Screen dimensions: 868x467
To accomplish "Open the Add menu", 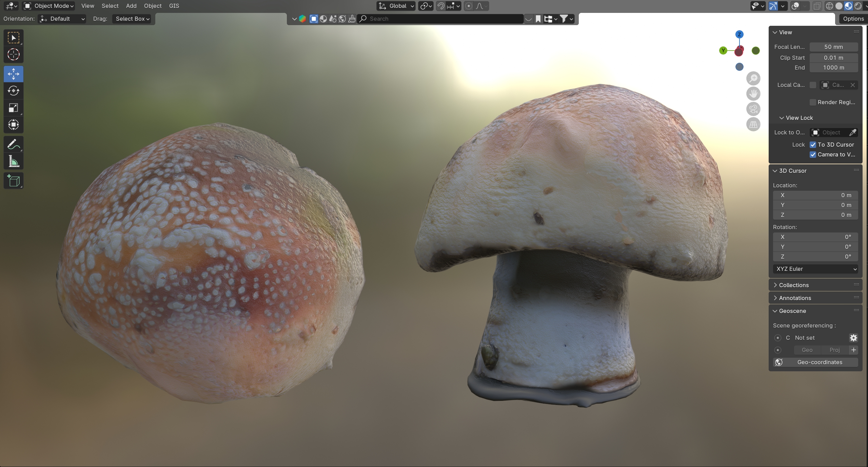I will (131, 6).
